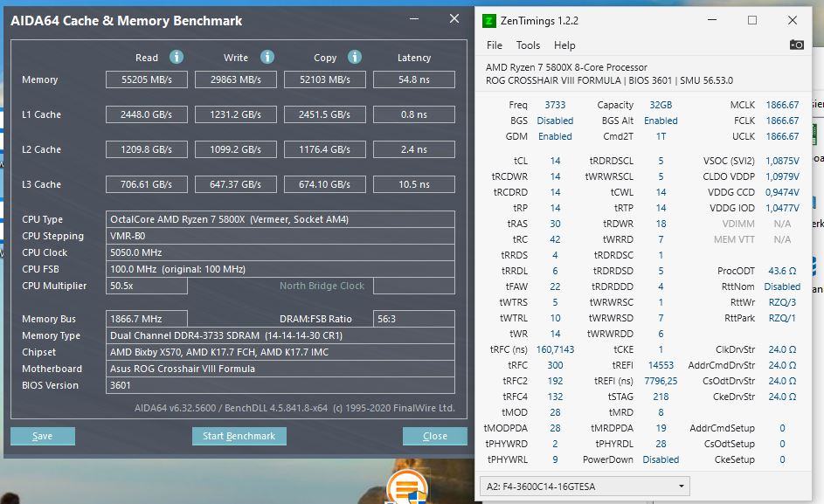
Task: Maximize the ZenTimings window
Action: pos(752,20)
